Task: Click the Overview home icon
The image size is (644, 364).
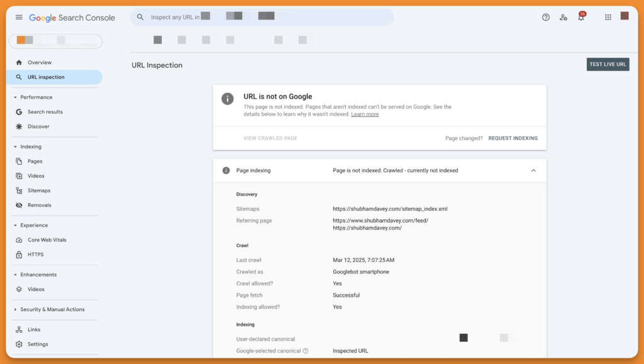Action: coord(19,62)
